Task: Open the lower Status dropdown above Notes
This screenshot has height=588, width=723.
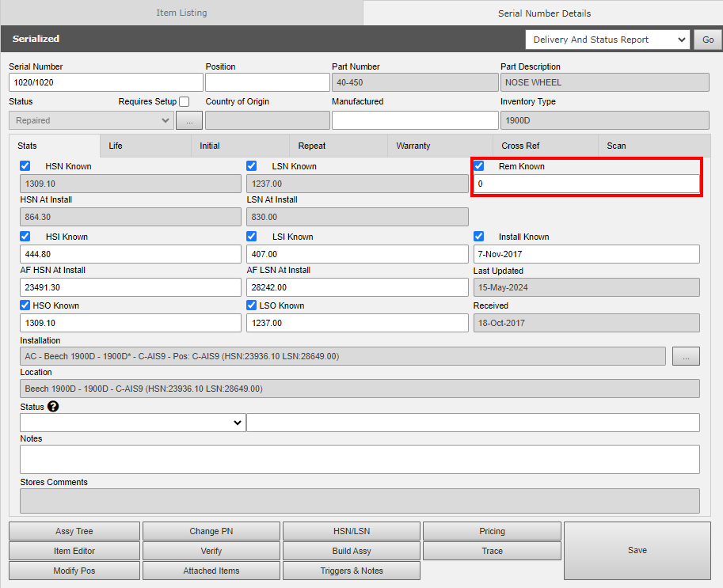Action: pos(132,423)
